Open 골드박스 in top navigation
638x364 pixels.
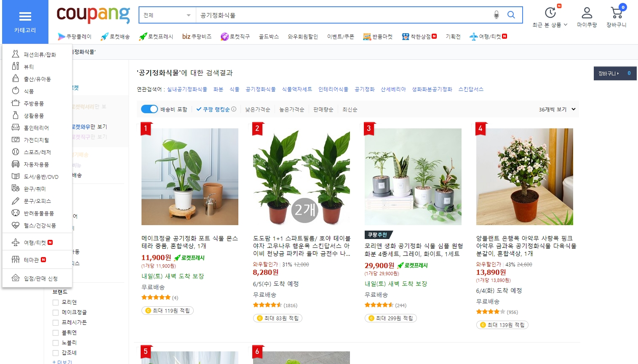pyautogui.click(x=269, y=37)
